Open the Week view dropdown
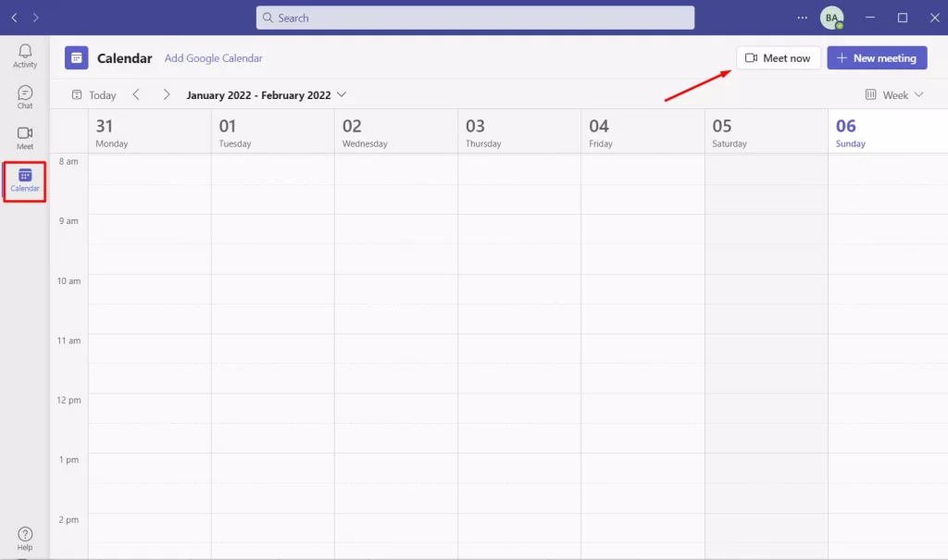Image resolution: width=948 pixels, height=560 pixels. pyautogui.click(x=894, y=95)
